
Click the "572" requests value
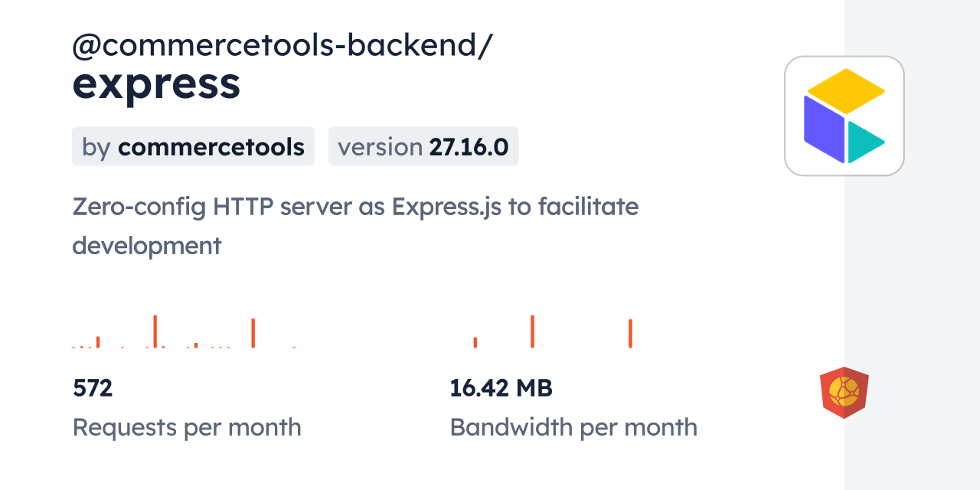[93, 388]
